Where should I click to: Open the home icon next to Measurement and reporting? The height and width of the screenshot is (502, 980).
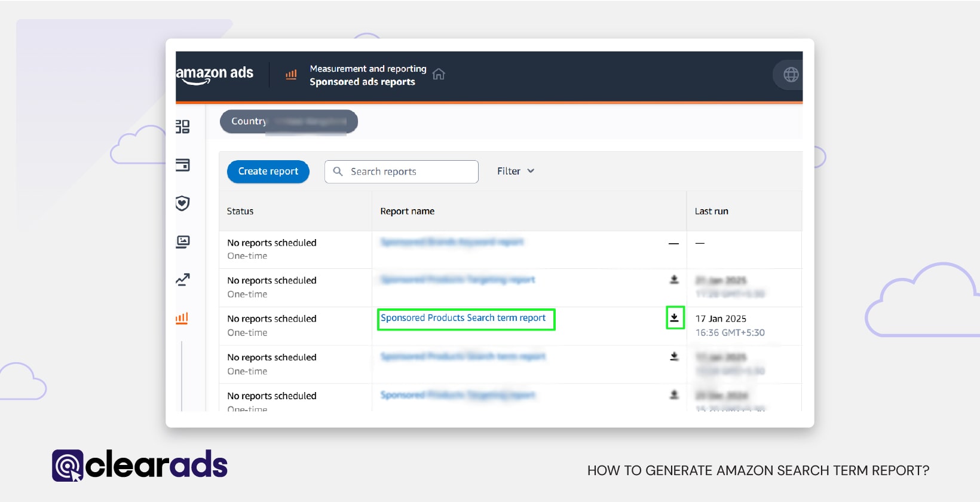pos(439,74)
